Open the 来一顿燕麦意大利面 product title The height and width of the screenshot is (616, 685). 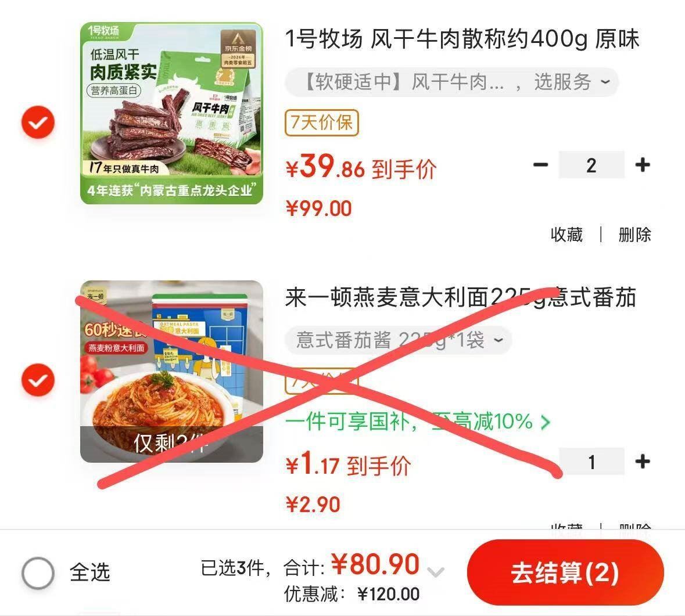(461, 297)
